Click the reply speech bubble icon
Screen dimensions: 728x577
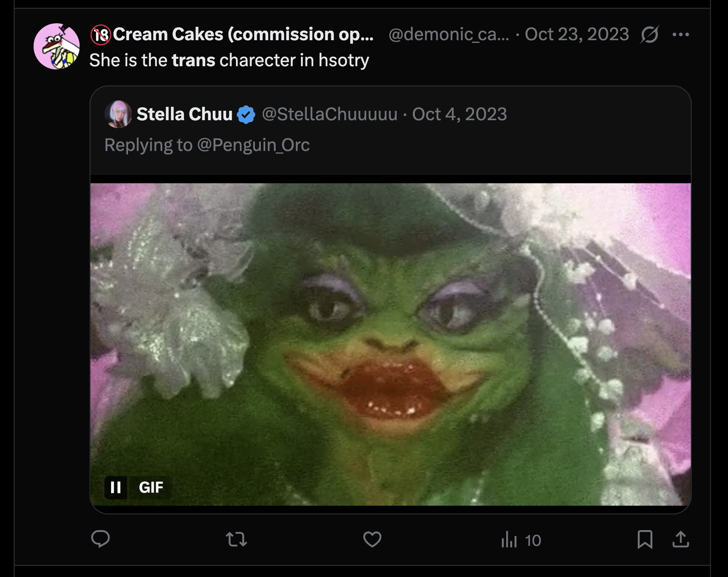coord(100,539)
